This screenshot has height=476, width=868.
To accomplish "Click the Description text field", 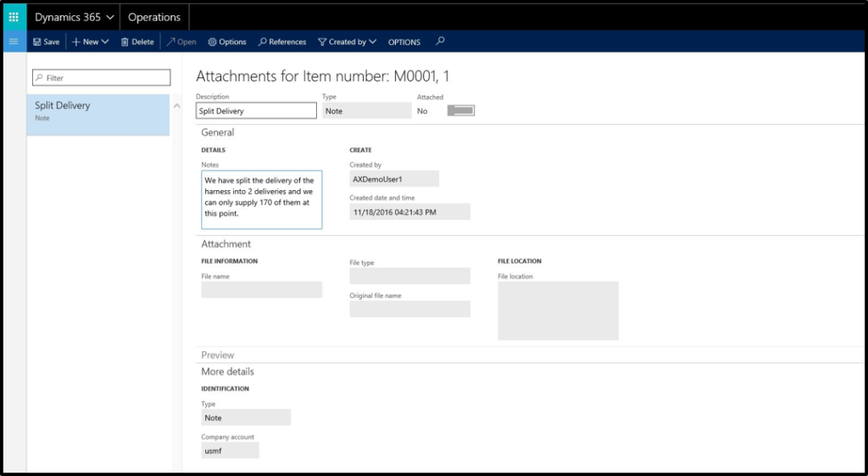I will (256, 110).
